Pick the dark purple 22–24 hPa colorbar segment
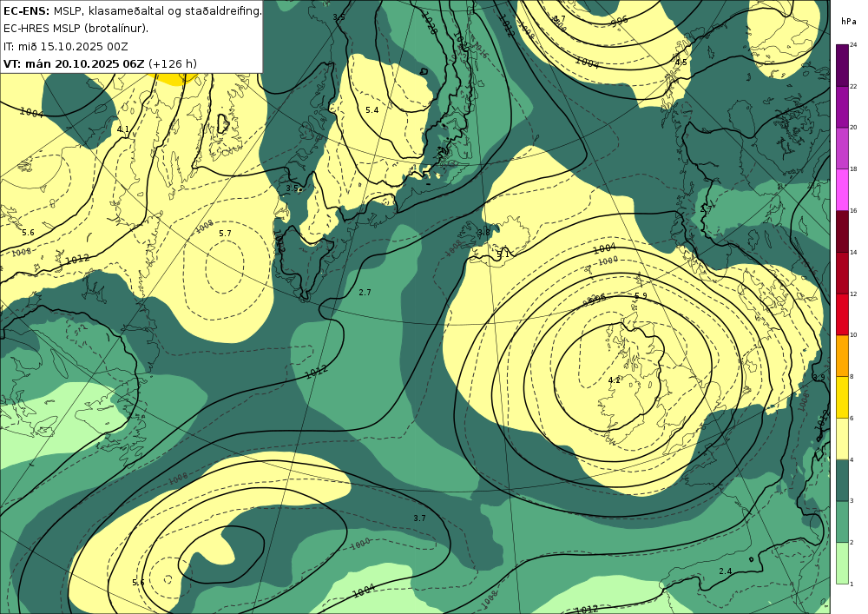 (842, 65)
